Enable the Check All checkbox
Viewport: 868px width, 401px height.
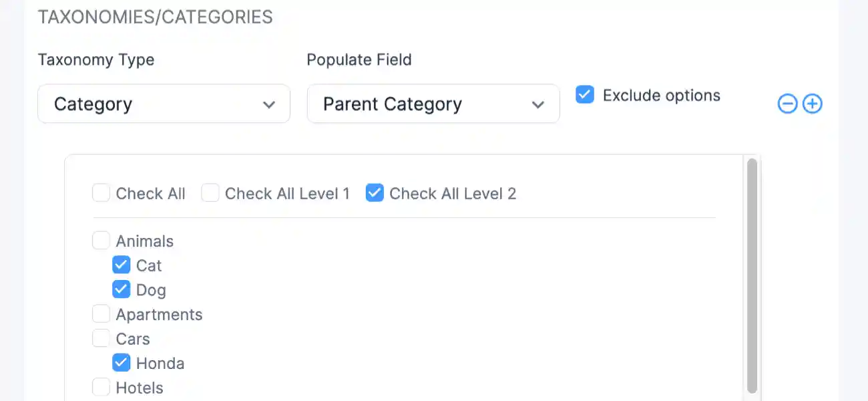101,192
